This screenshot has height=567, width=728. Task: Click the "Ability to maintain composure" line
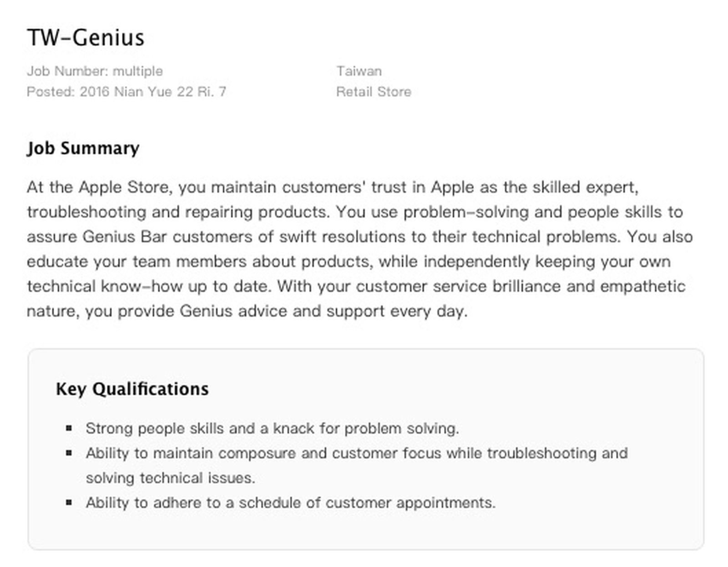pos(357,453)
